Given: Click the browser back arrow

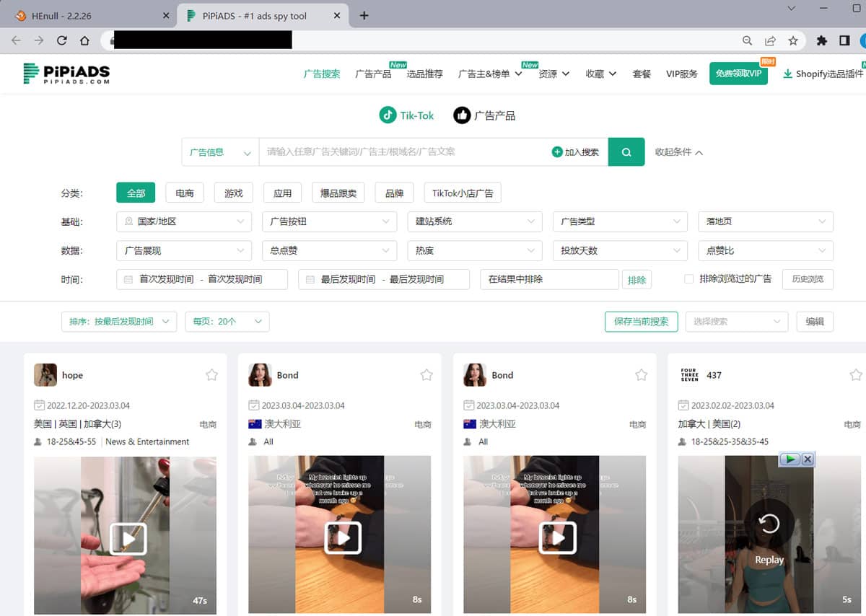Looking at the screenshot, I should pos(17,41).
